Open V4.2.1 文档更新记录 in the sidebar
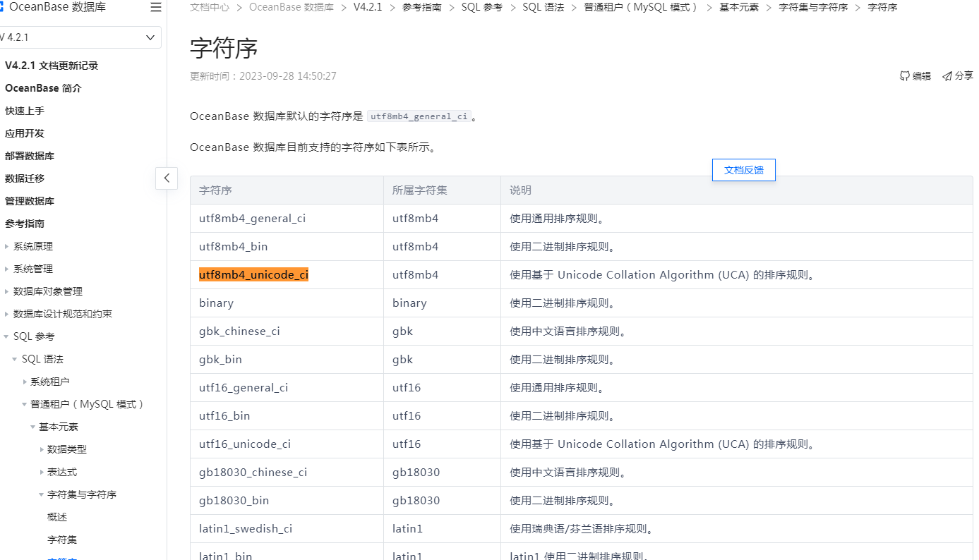This screenshot has width=979, height=560. [52, 66]
